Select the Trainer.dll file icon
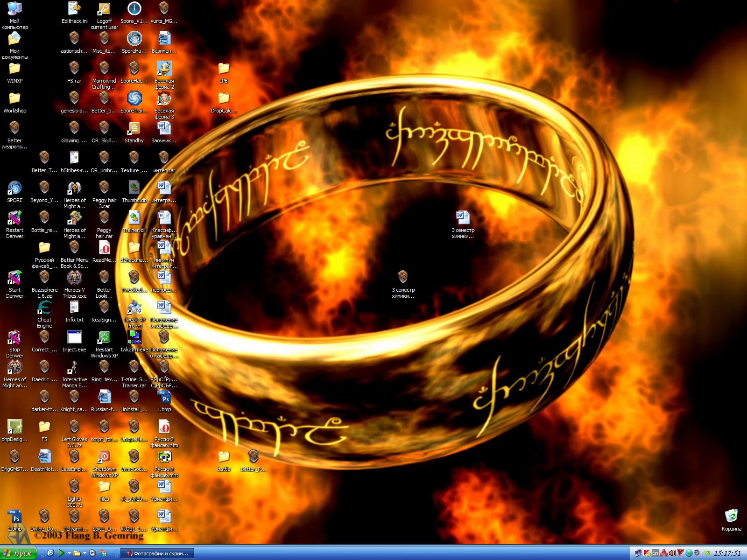This screenshot has height=560, width=747. (x=134, y=222)
